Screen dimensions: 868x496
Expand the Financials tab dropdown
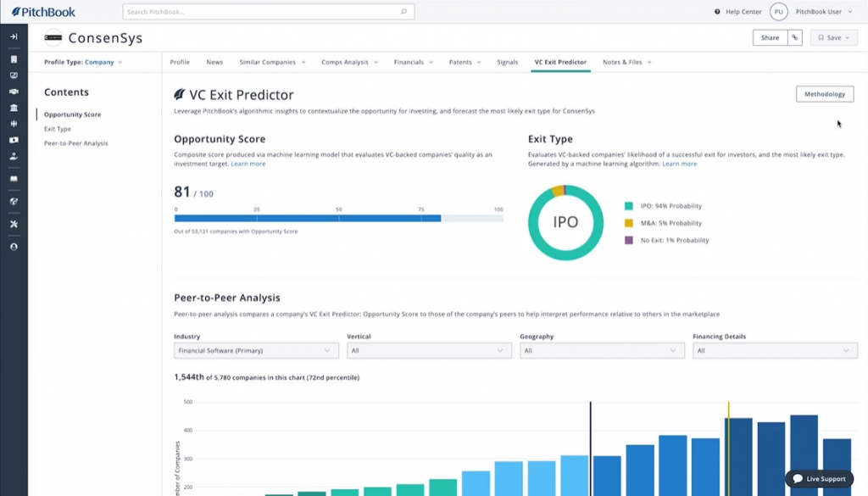tap(431, 62)
